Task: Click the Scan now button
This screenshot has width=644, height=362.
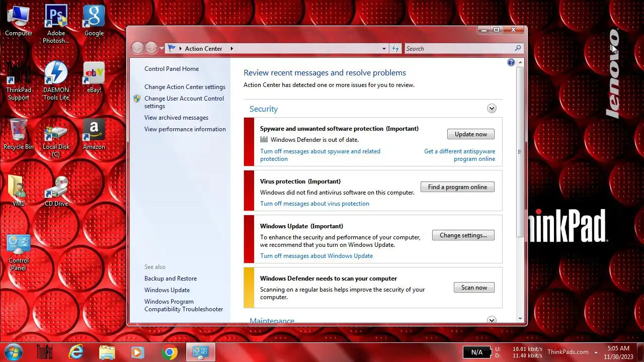Action: click(x=474, y=288)
